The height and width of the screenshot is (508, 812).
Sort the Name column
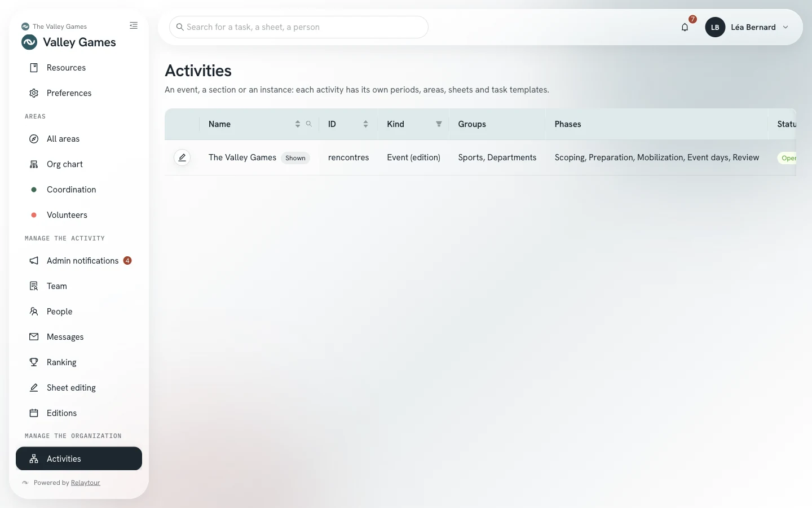[298, 124]
